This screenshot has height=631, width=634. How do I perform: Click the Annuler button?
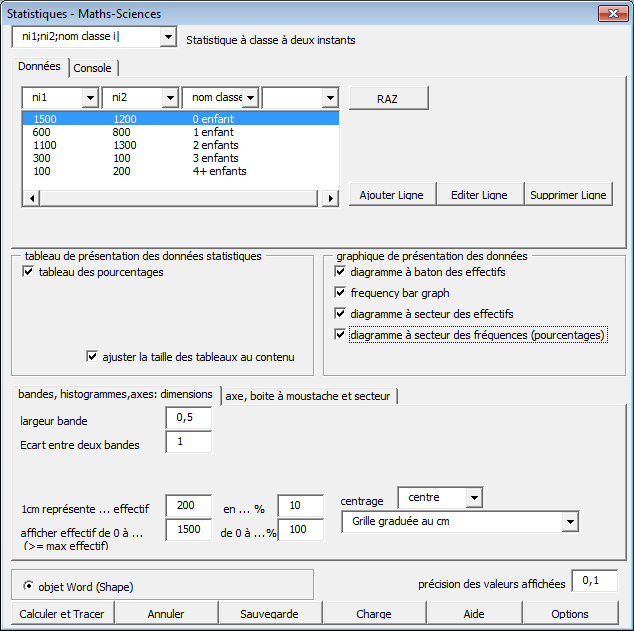[166, 614]
